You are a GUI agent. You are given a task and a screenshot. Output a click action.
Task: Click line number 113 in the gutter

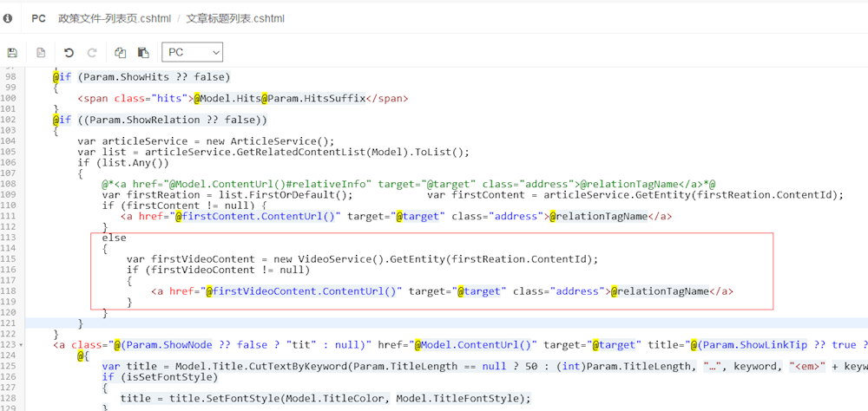(x=10, y=238)
